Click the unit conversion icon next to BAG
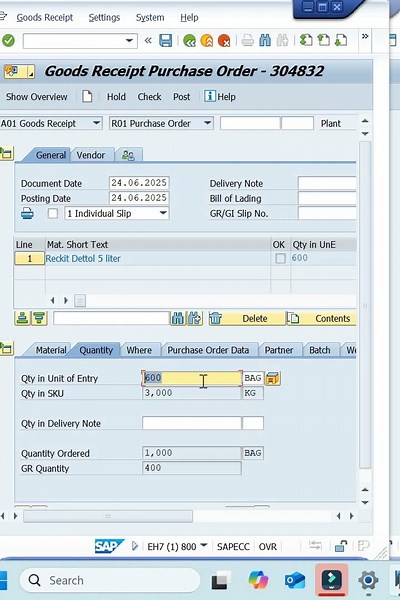The width and height of the screenshot is (400, 600). click(272, 378)
